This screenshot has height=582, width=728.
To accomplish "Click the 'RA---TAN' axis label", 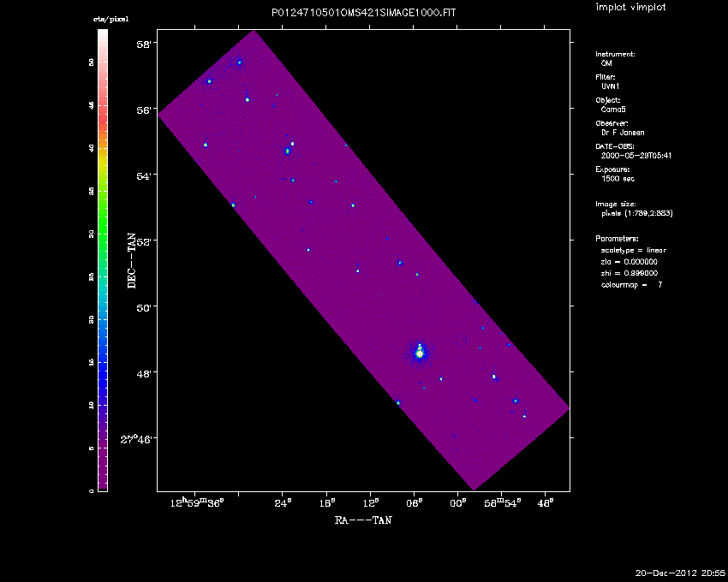I will pyautogui.click(x=363, y=520).
